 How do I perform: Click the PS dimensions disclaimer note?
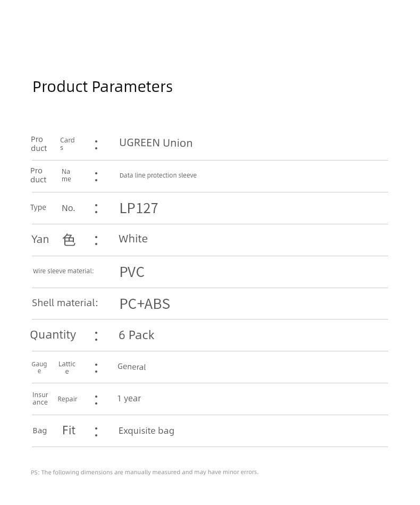[x=145, y=472]
